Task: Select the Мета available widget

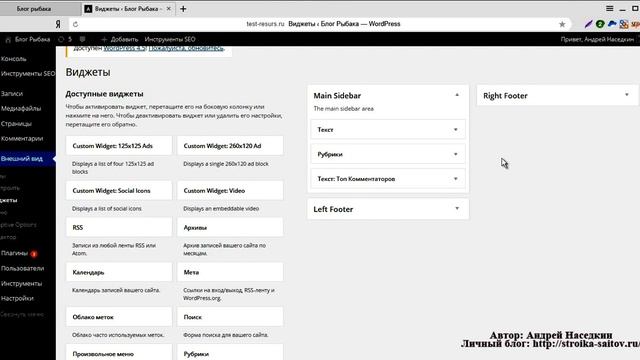Action: [x=230, y=272]
